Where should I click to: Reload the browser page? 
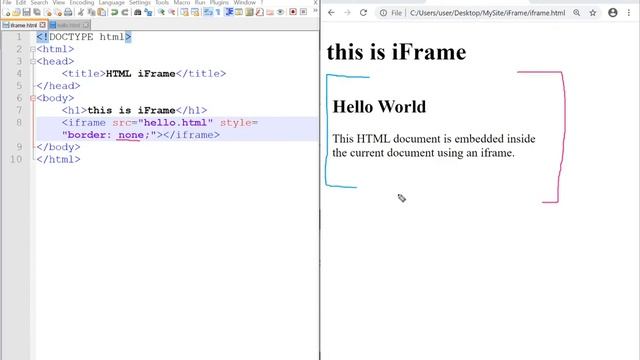pos(363,13)
